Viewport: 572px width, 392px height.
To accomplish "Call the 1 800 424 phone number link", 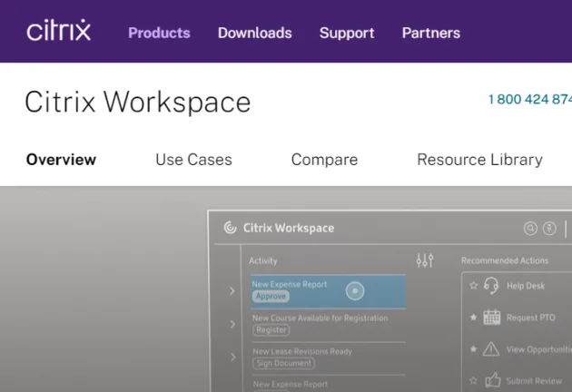I will click(x=529, y=99).
